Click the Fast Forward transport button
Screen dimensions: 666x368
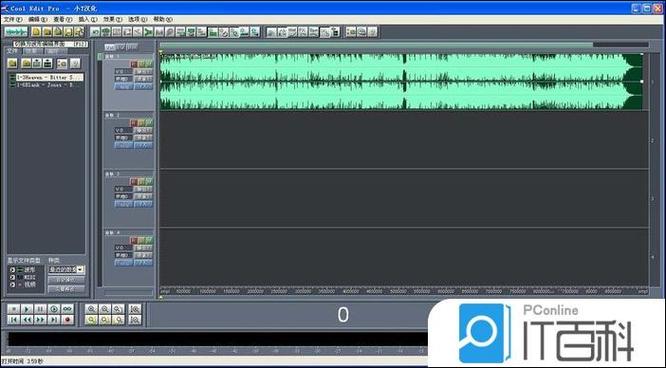point(40,320)
